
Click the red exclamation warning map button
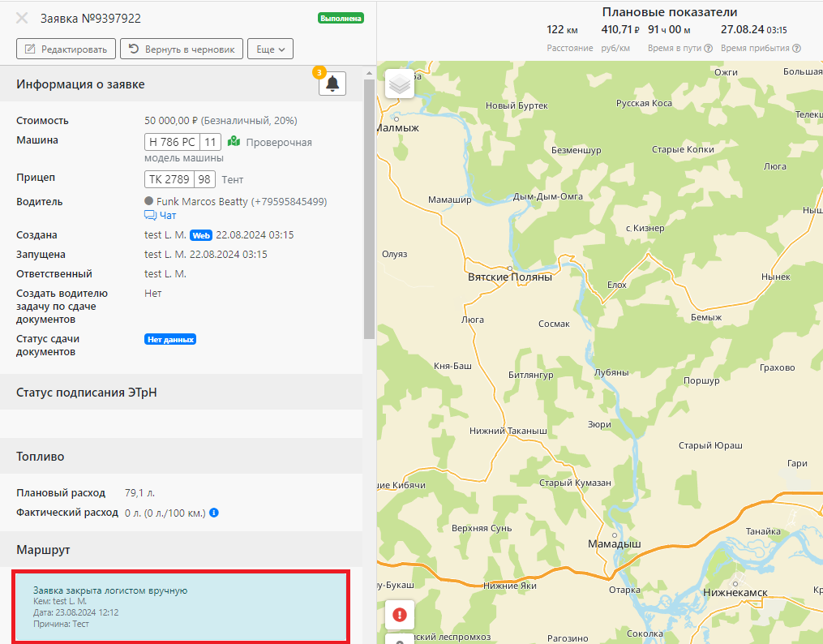[399, 614]
